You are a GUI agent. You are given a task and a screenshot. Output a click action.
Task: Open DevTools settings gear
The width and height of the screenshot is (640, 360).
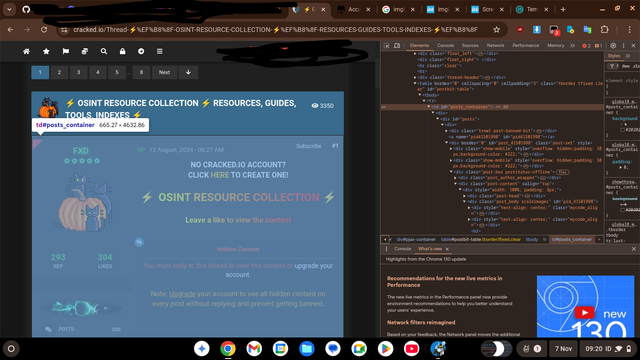tap(613, 45)
